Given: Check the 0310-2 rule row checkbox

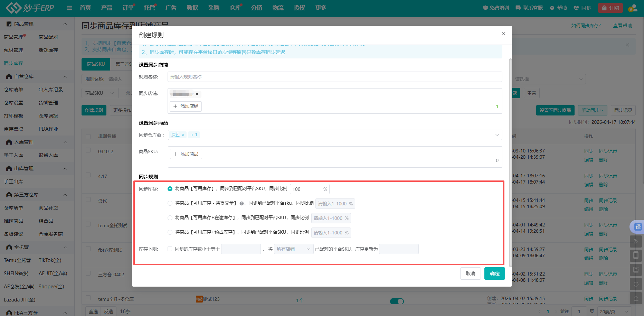Looking at the screenshot, I should tap(88, 150).
